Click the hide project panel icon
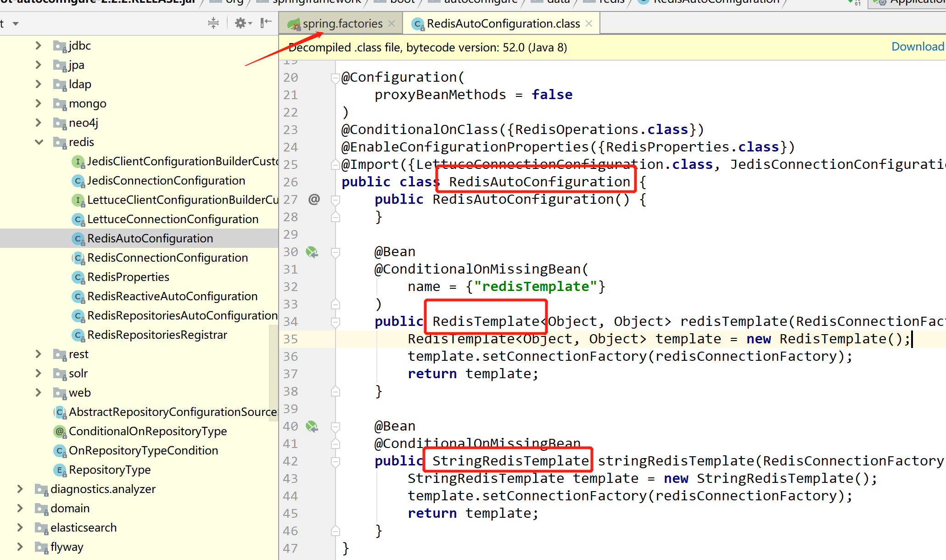This screenshot has height=560, width=946. point(266,23)
